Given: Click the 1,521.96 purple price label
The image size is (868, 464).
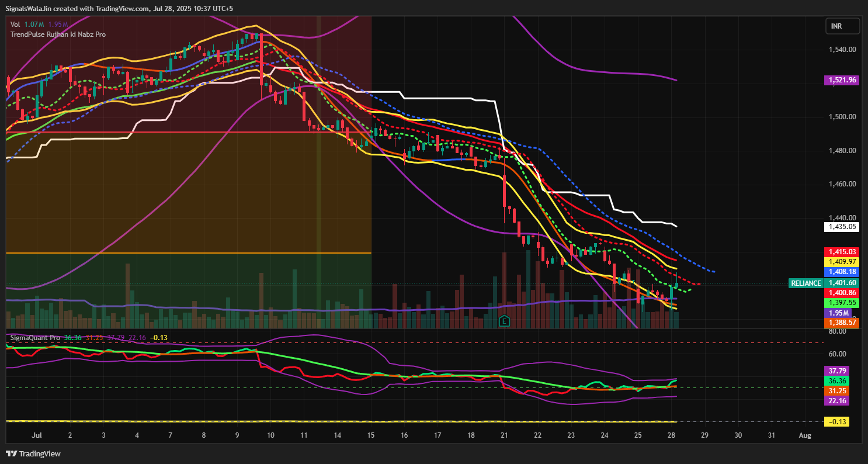Looking at the screenshot, I should [841, 80].
